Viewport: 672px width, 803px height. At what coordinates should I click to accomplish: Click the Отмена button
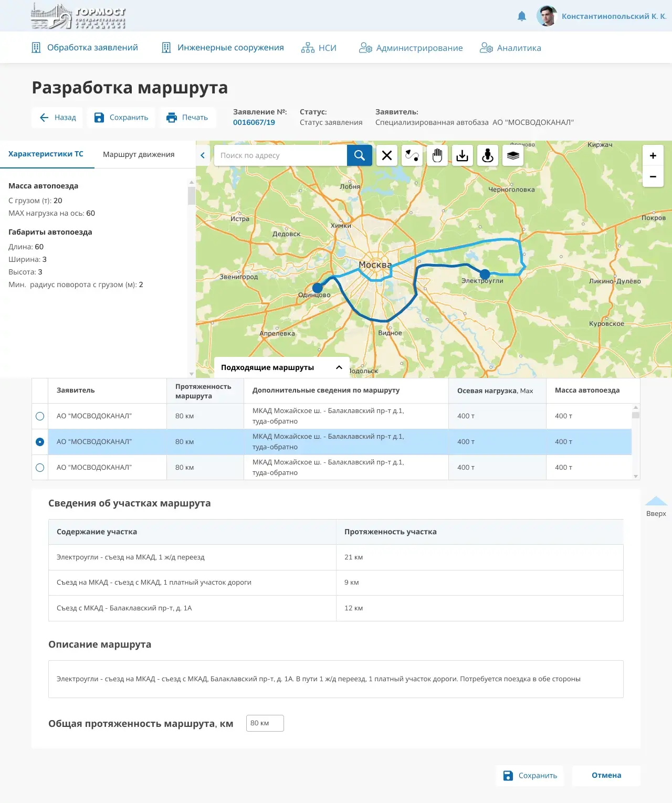(606, 776)
